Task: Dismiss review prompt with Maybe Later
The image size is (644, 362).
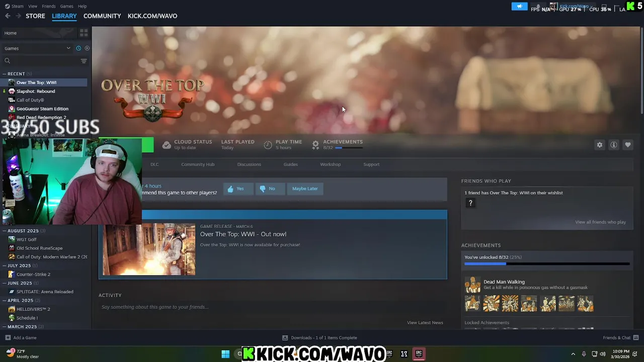Action: [305, 189]
